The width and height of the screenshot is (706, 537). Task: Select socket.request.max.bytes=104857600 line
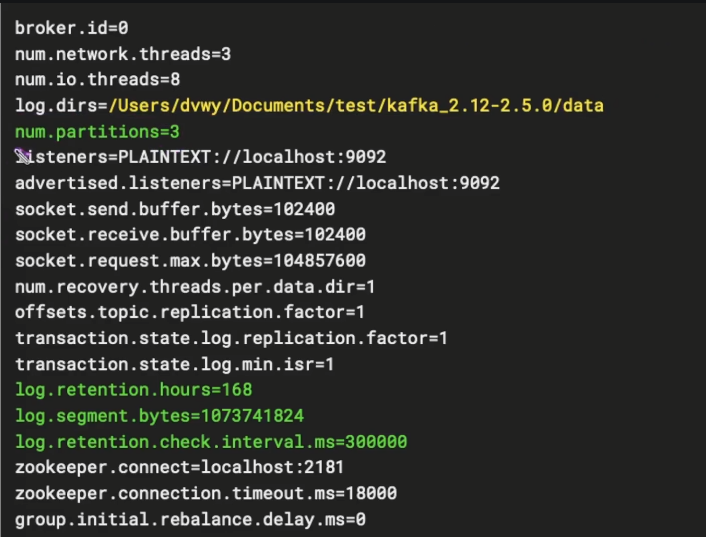coord(190,261)
